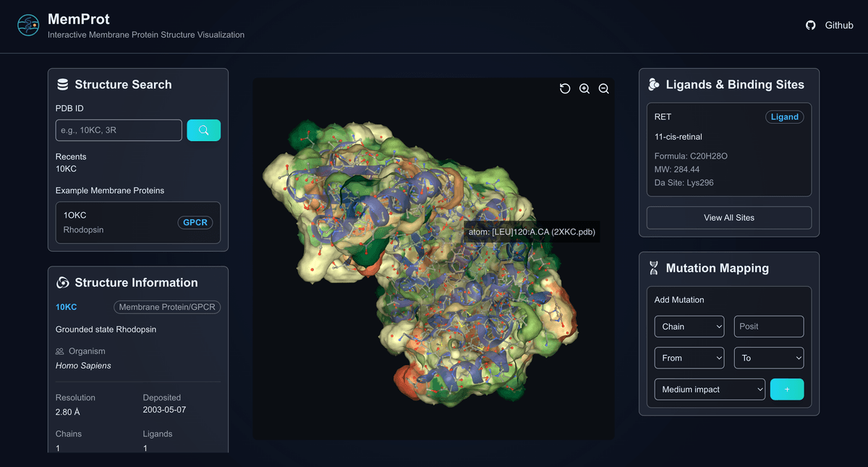Open the From residue dropdown
The height and width of the screenshot is (467, 868).
(689, 358)
